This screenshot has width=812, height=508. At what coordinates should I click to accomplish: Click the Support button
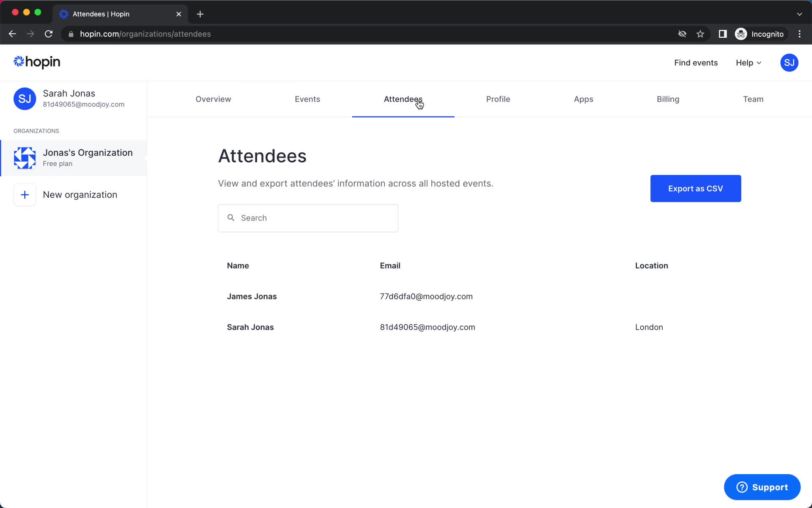click(x=763, y=487)
